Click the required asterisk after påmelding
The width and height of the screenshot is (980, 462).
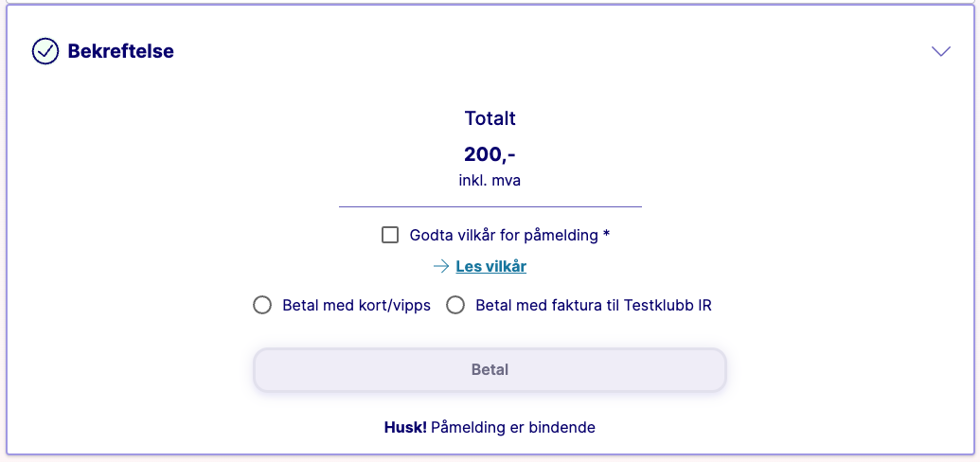point(606,235)
